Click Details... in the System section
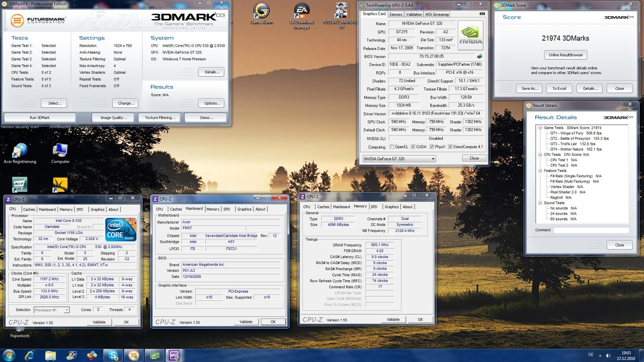This screenshot has width=644, height=362. (212, 72)
